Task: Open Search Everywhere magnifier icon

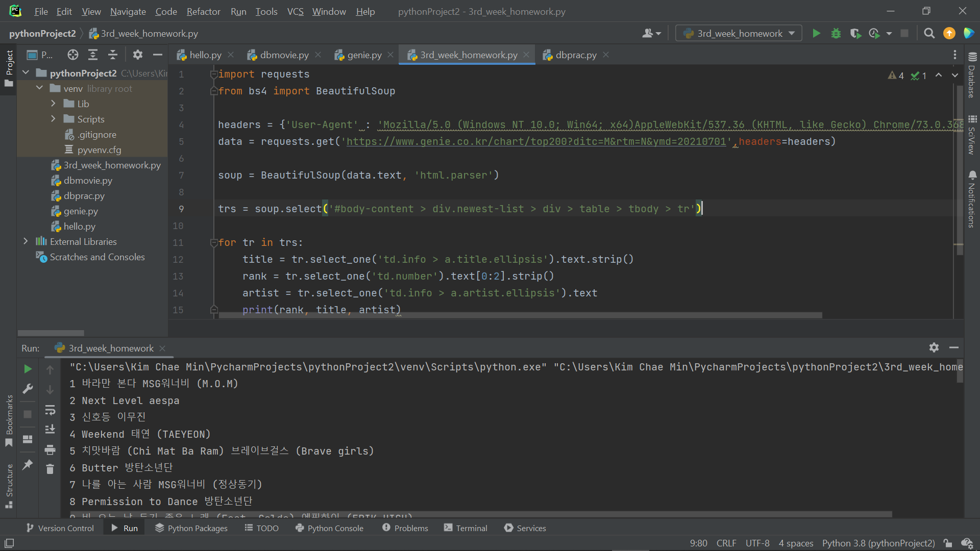Action: click(x=929, y=34)
